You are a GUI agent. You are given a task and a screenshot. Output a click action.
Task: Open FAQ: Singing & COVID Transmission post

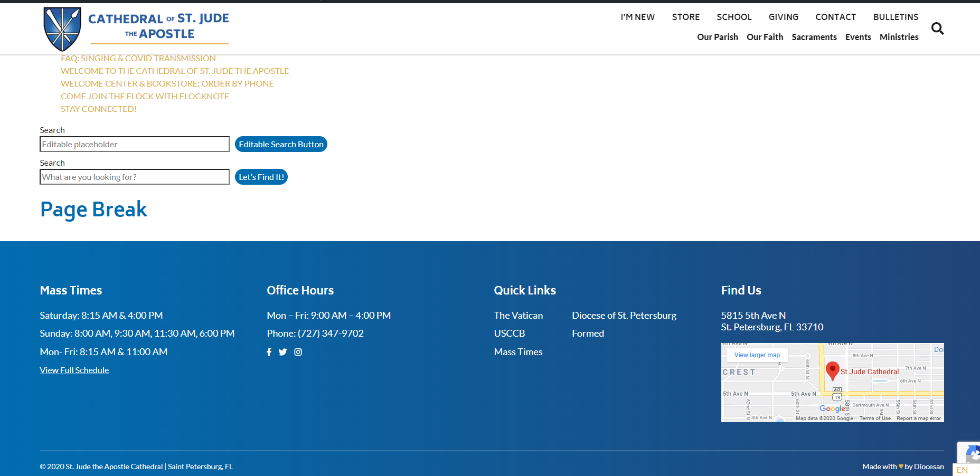coord(138,59)
